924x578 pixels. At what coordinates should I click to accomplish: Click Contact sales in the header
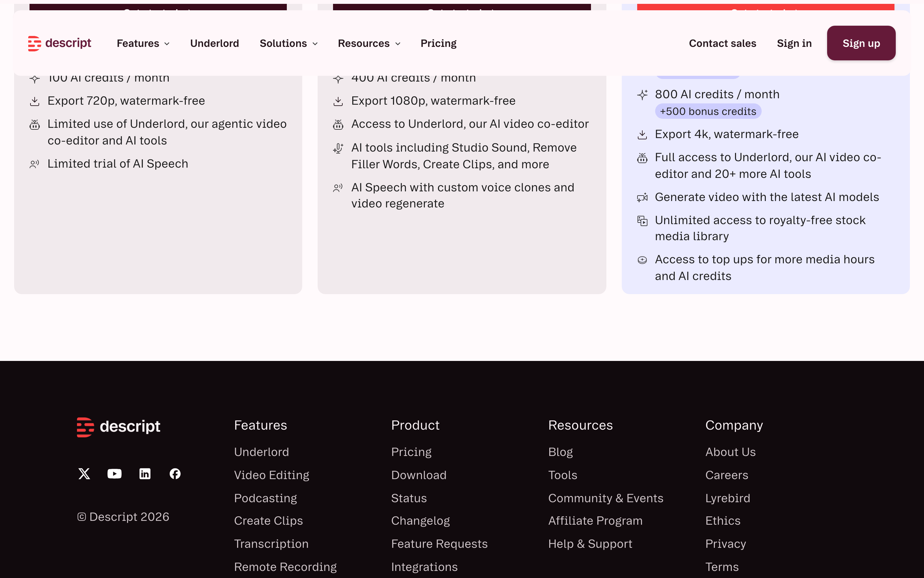(723, 43)
